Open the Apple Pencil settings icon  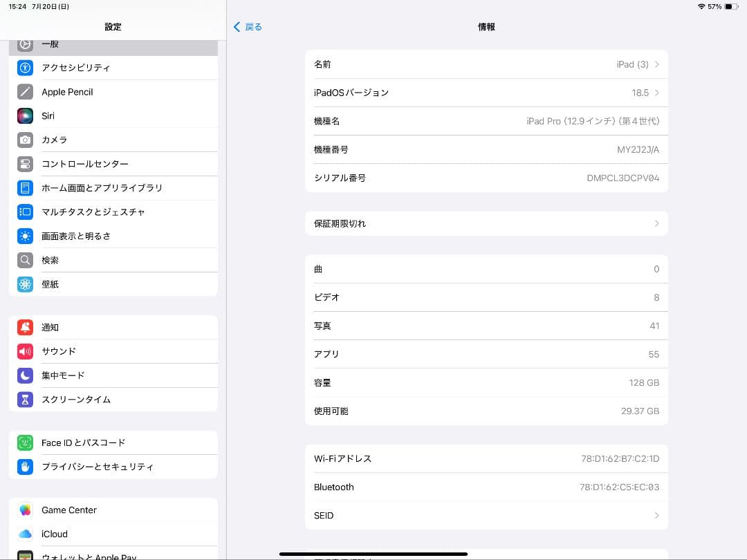tap(25, 91)
